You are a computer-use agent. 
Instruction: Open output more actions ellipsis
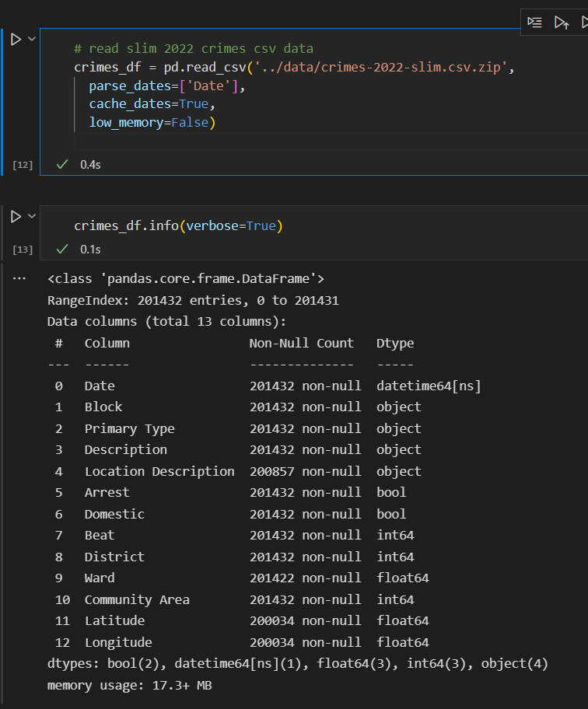click(19, 278)
